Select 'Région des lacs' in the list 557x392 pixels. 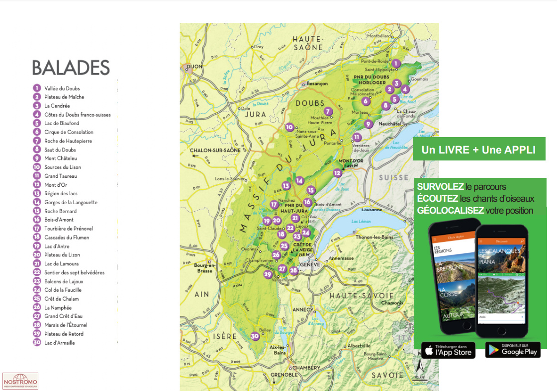point(61,193)
